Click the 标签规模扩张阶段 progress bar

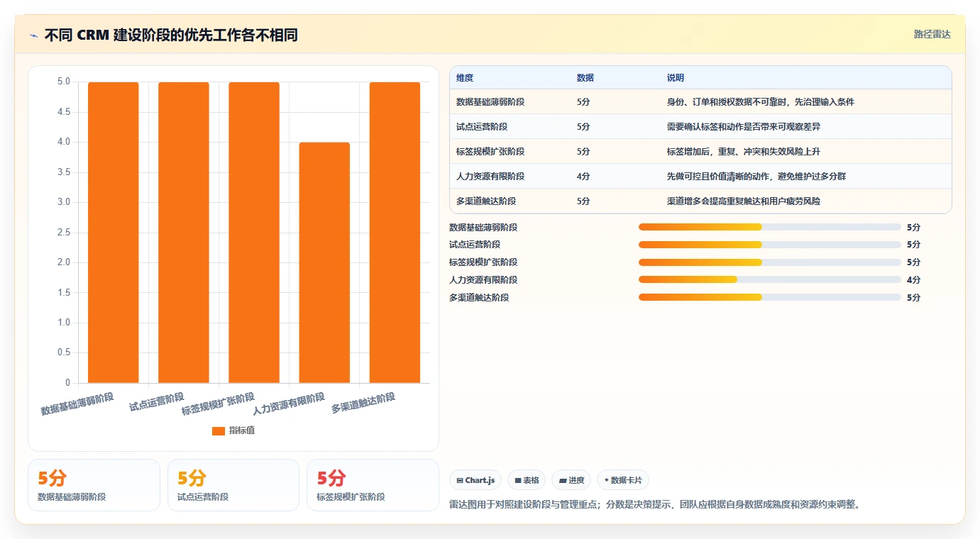pyautogui.click(x=770, y=262)
